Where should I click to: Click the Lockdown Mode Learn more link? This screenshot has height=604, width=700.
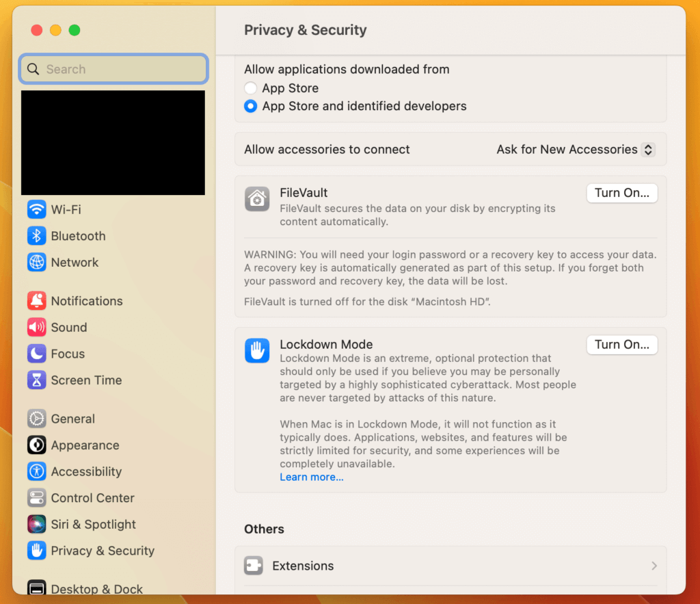(x=311, y=477)
